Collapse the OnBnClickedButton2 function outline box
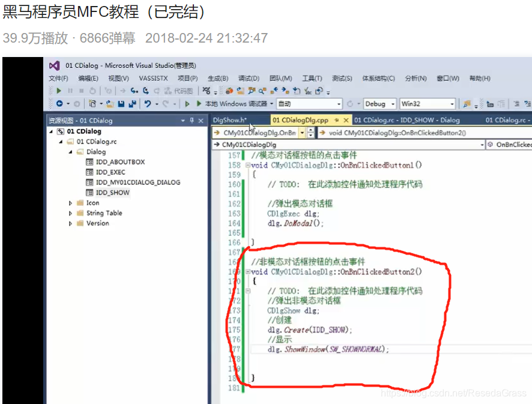This screenshot has width=532, height=404. coord(248,272)
